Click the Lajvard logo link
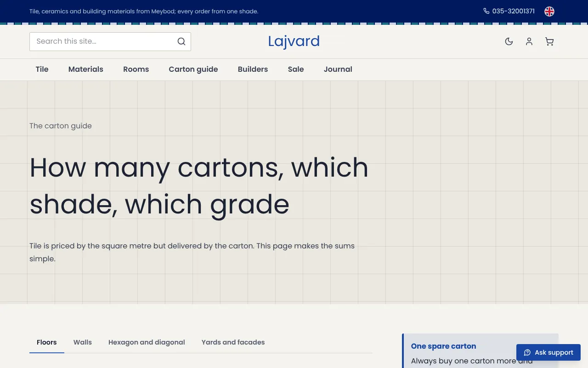This screenshot has width=588, height=368. [294, 41]
